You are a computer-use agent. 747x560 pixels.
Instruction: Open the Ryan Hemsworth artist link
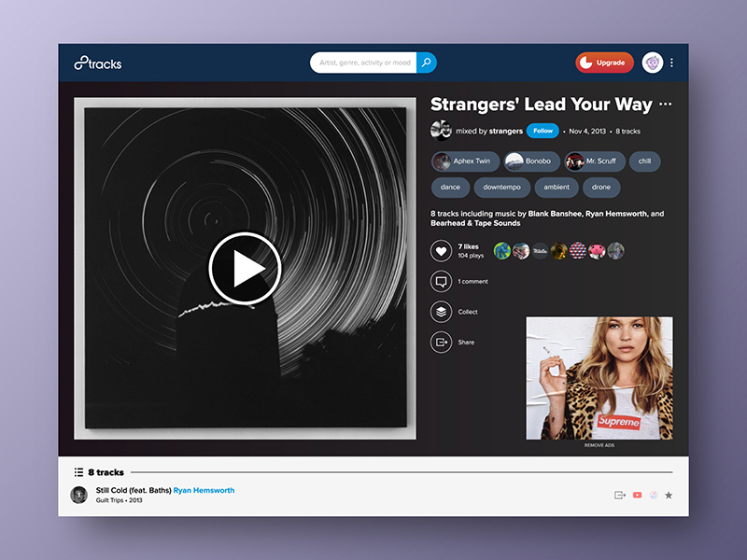pyautogui.click(x=204, y=490)
